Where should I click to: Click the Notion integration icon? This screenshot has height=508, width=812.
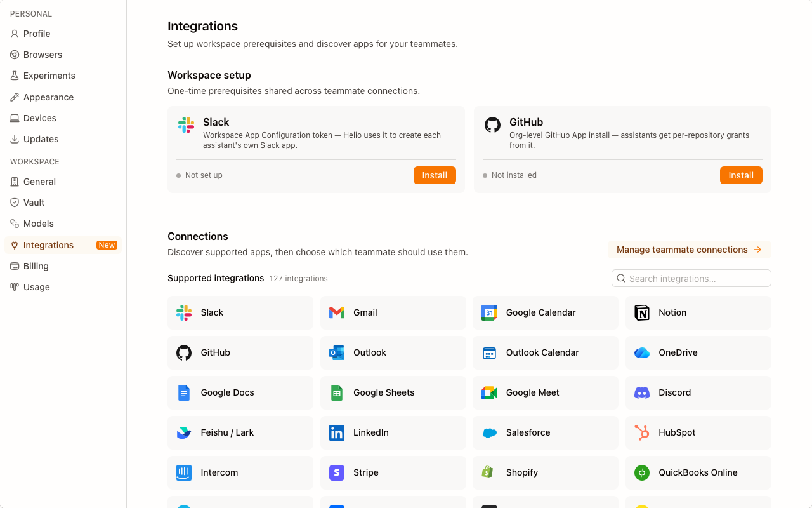pyautogui.click(x=642, y=312)
